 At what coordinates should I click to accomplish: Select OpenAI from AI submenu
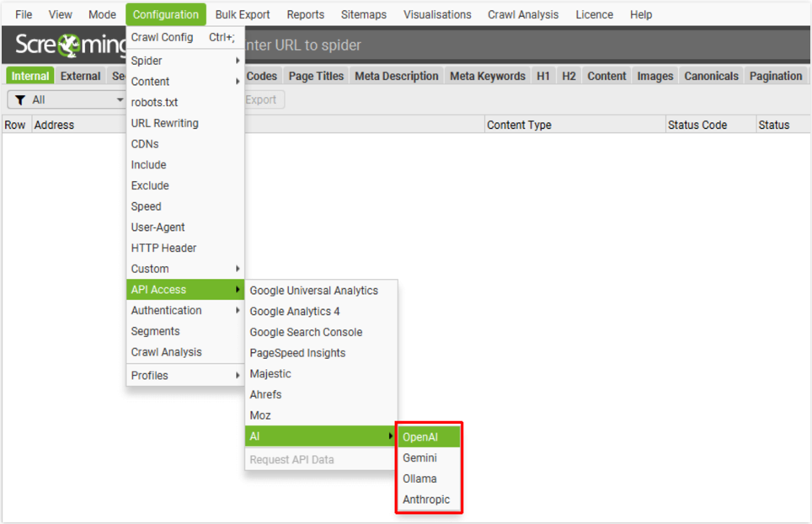tap(429, 437)
